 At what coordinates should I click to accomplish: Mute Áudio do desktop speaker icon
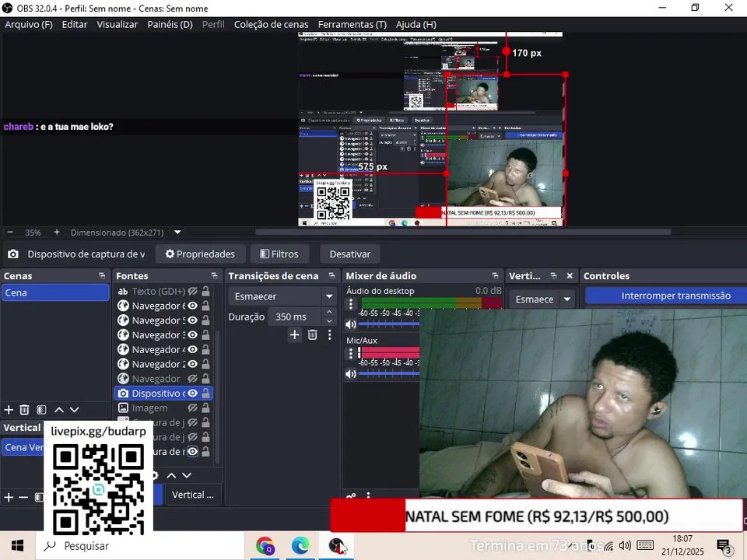351,324
